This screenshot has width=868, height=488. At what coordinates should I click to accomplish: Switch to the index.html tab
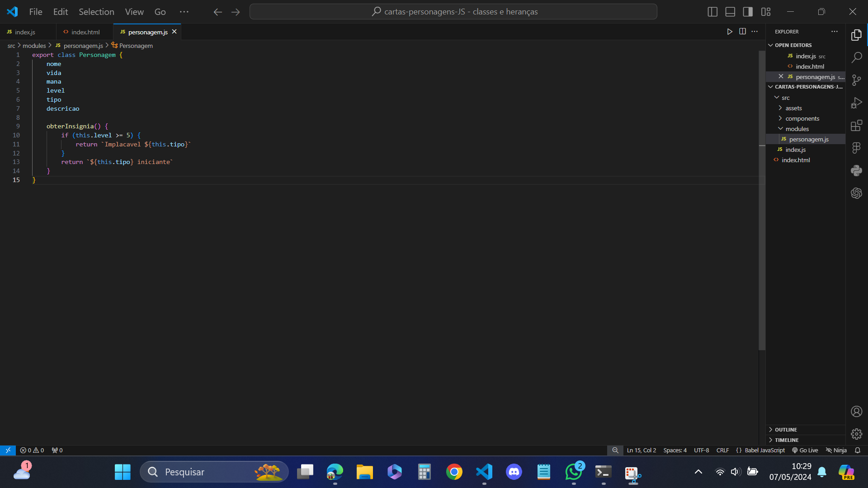pyautogui.click(x=85, y=32)
